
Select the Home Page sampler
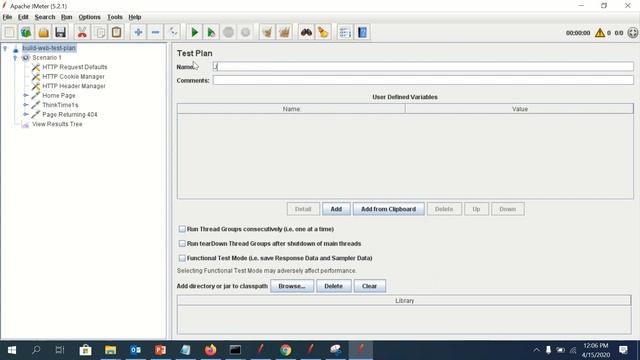[x=58, y=96]
